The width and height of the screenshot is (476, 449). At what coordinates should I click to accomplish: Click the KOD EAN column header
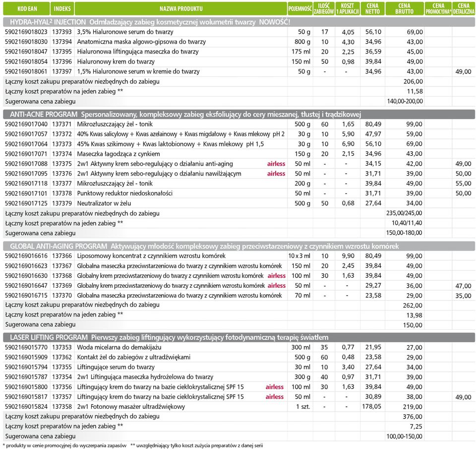(26, 9)
